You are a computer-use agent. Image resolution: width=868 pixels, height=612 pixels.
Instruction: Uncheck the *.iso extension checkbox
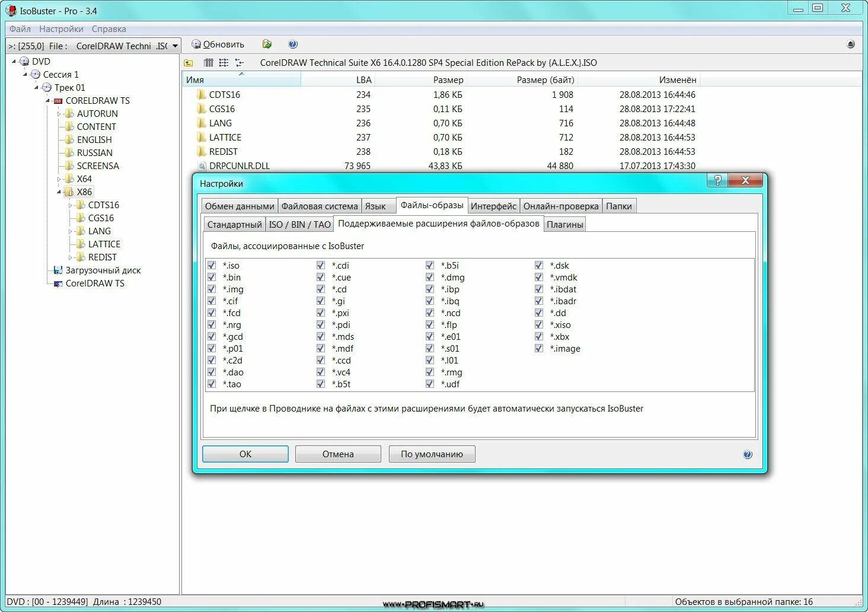pos(212,265)
